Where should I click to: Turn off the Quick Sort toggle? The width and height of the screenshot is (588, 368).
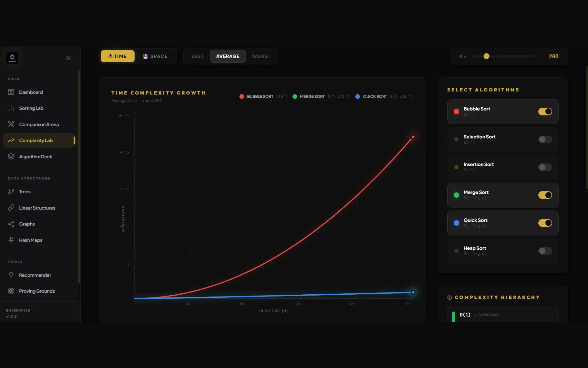(x=545, y=223)
